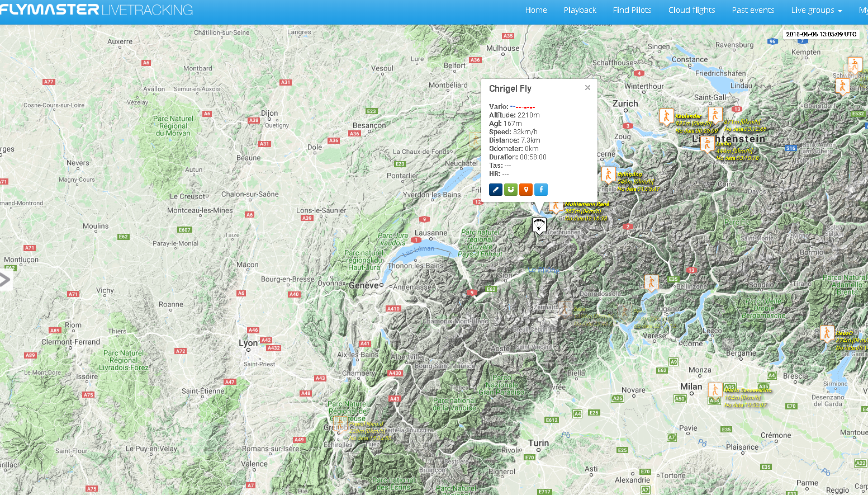Click the Vario indicator dashes in popup

(x=523, y=106)
